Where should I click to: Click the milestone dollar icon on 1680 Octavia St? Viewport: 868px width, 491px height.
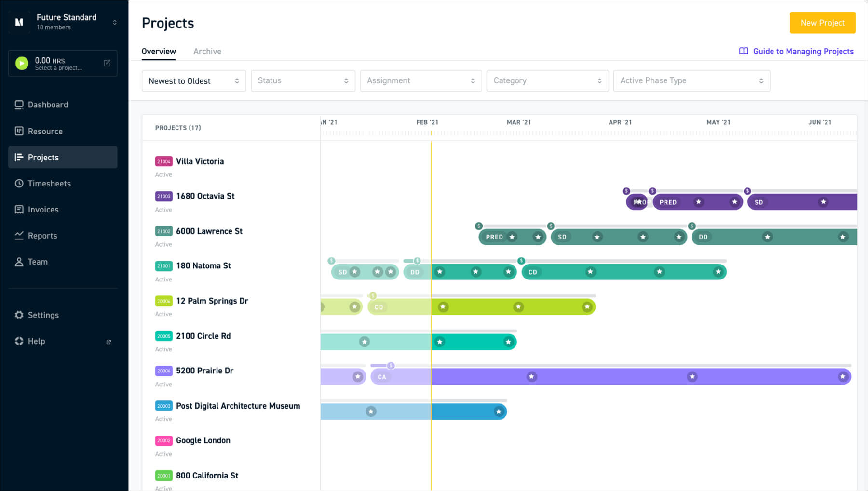[x=626, y=190]
